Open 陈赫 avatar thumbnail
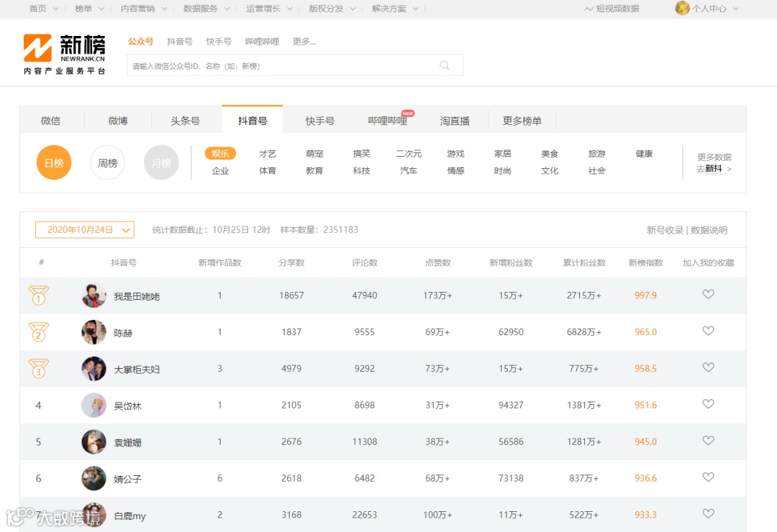 [94, 332]
